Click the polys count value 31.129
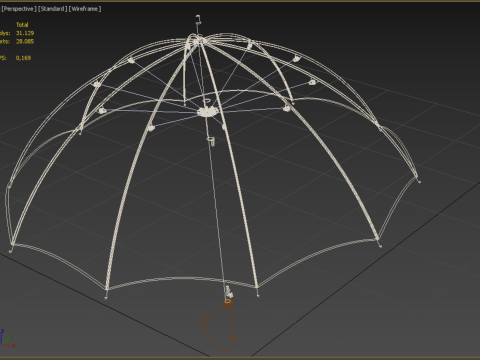The image size is (480, 360). 25,33
